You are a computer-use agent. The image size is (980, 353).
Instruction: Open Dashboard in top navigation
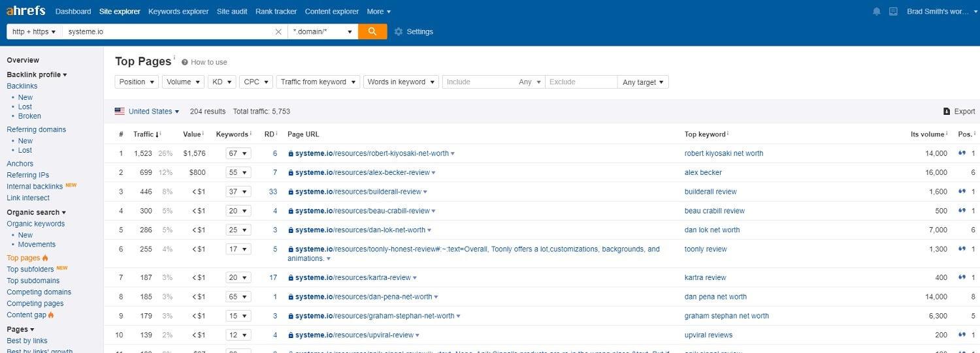pos(73,11)
